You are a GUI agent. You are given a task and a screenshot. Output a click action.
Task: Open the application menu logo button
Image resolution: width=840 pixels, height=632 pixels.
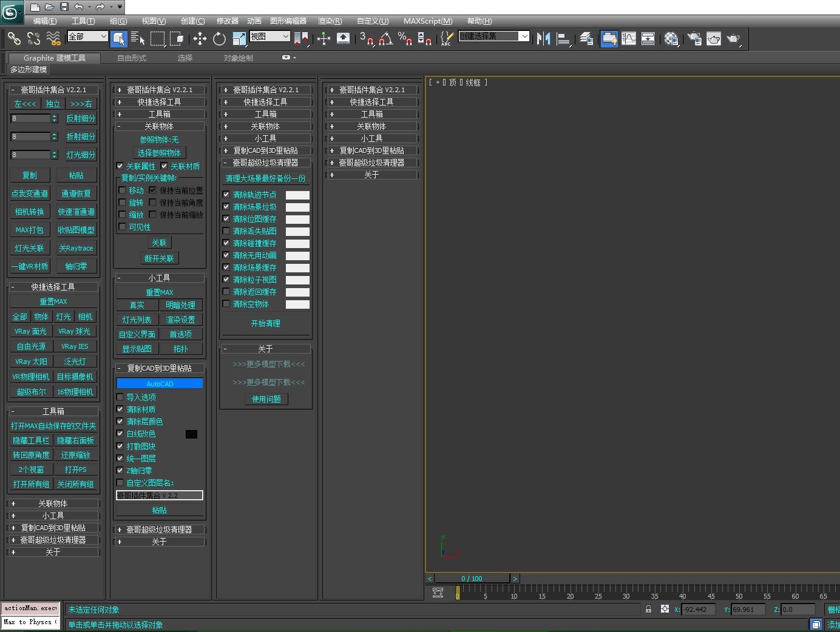[x=12, y=12]
